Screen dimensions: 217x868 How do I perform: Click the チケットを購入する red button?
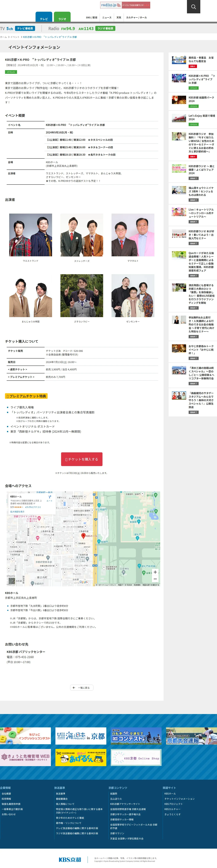pos(82,459)
